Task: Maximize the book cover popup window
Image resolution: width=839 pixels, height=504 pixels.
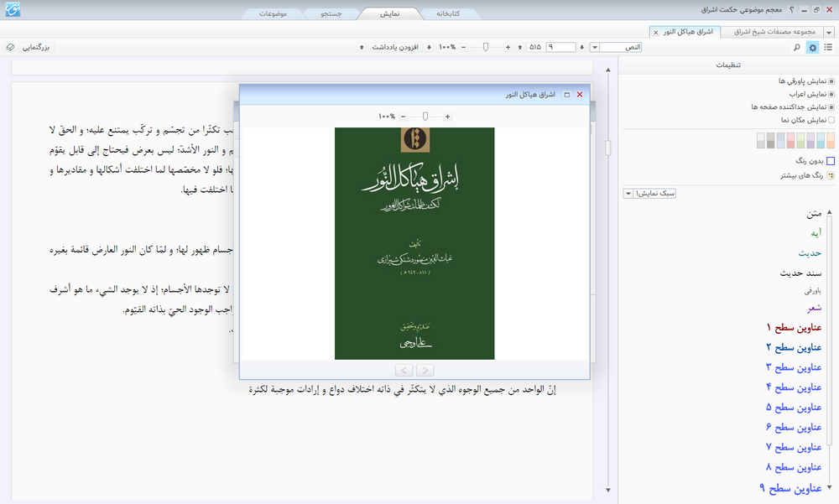Action: tap(566, 95)
